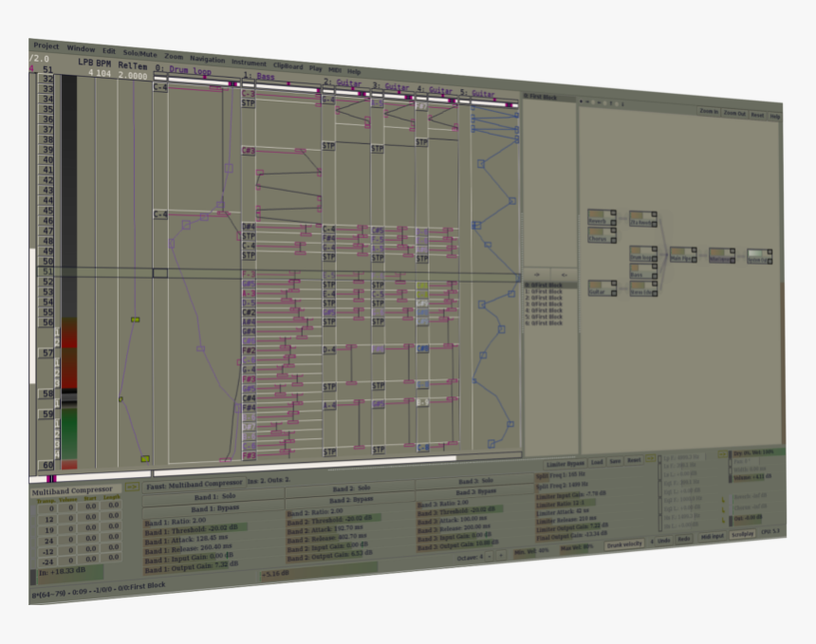Toggle Band 1: Bypass
Image resolution: width=816 pixels, height=644 pixels.
tap(213, 507)
